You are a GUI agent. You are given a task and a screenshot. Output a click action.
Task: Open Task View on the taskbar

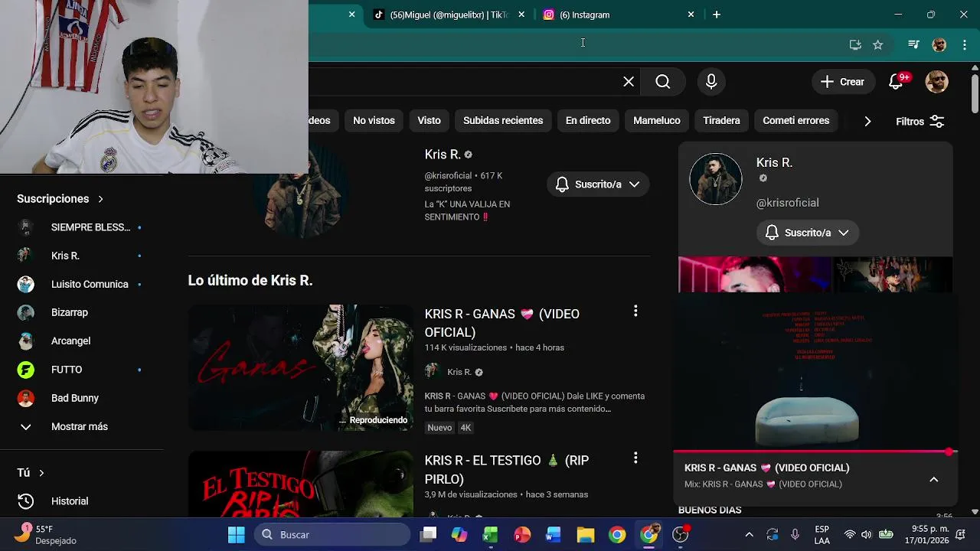pos(428,535)
